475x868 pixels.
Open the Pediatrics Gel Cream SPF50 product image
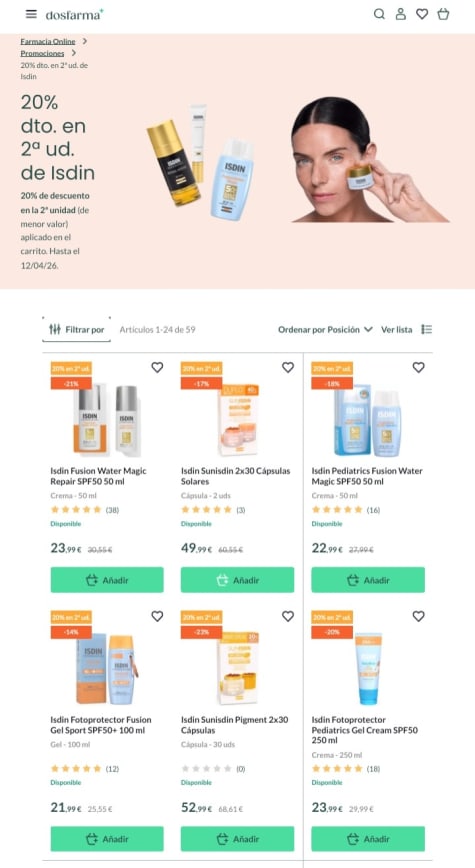tap(368, 668)
